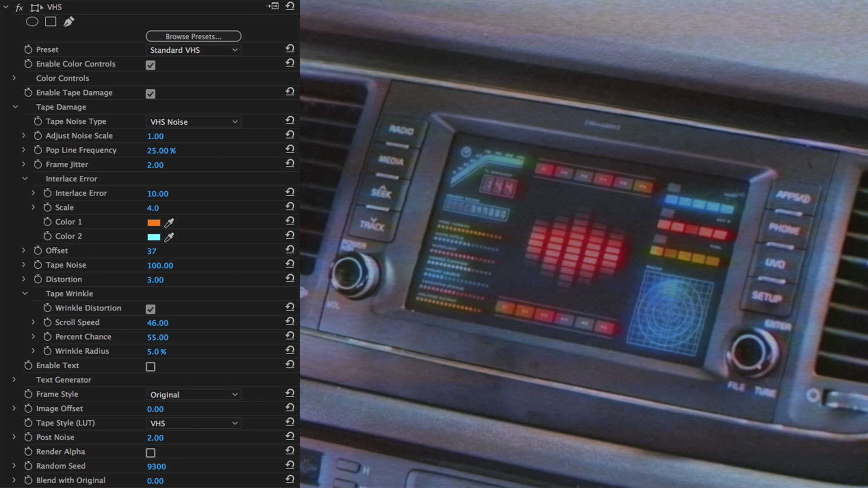Image resolution: width=868 pixels, height=488 pixels.
Task: Click the setup icon in VHS header
Action: pos(273,6)
